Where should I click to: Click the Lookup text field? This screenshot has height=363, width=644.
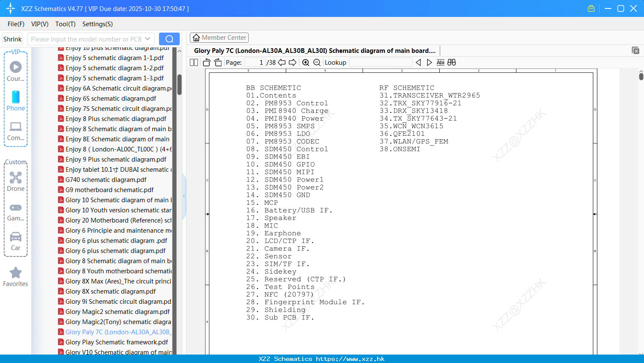click(381, 62)
